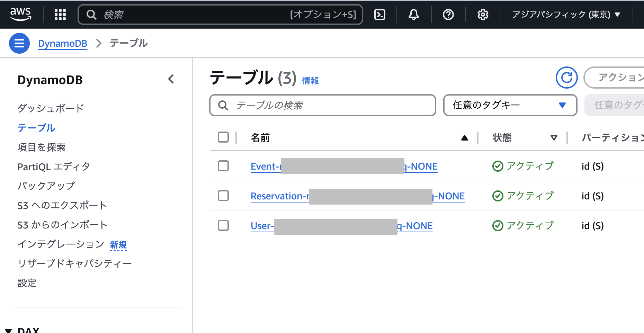644x333 pixels.
Task: Click the 名前 column header
Action: pos(260,138)
